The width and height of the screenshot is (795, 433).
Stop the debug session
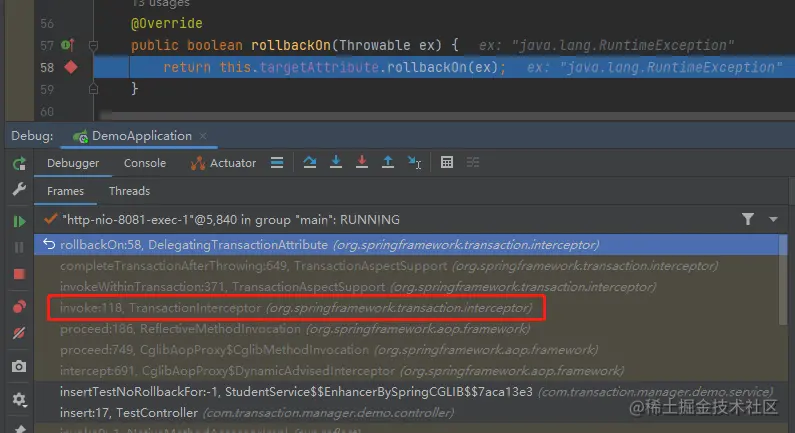coord(19,274)
